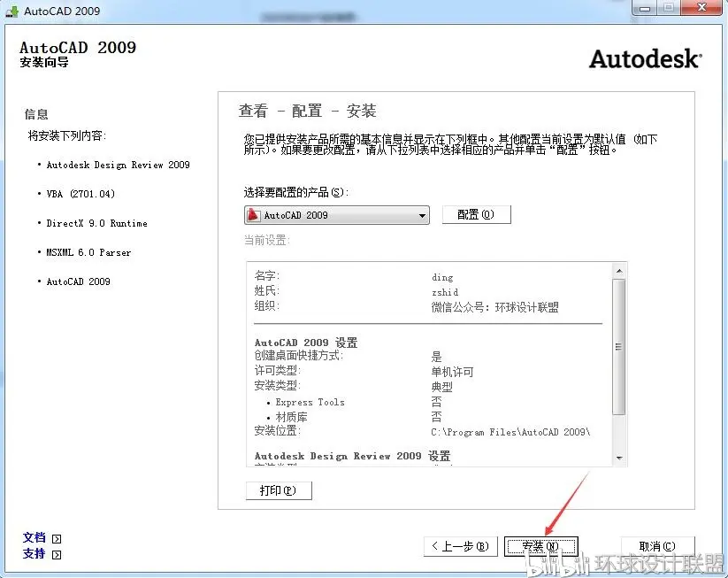
Task: Select 'DirectX 9.0 Runtime' in info list
Action: [x=96, y=223]
